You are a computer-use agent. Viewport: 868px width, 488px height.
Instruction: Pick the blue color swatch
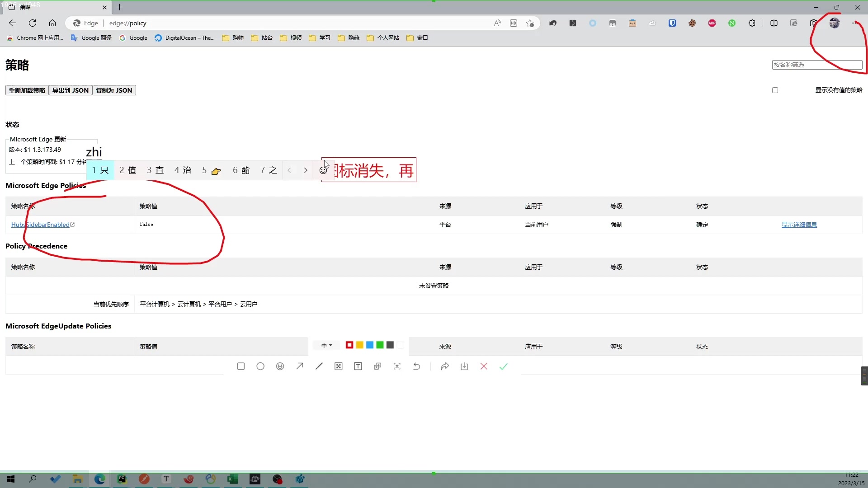pyautogui.click(x=370, y=345)
